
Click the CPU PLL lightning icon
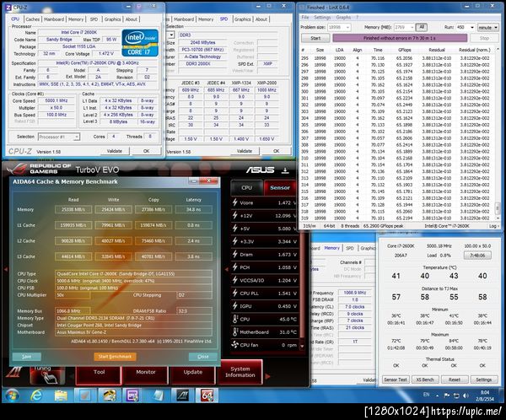pos(235,293)
